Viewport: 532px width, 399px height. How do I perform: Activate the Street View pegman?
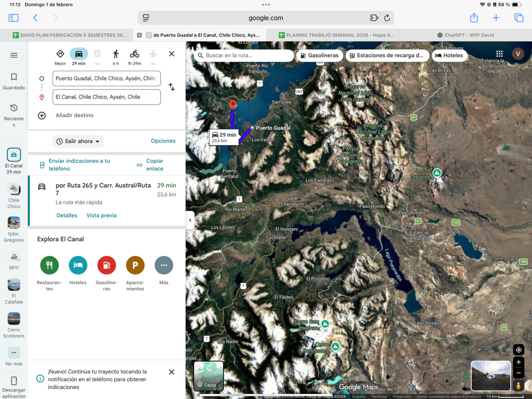tap(518, 386)
